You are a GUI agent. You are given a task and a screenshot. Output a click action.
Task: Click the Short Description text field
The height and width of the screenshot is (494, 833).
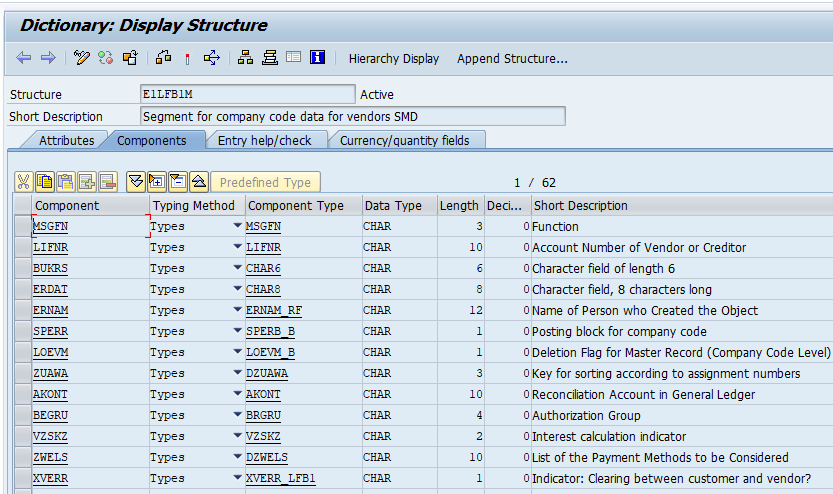coord(352,117)
